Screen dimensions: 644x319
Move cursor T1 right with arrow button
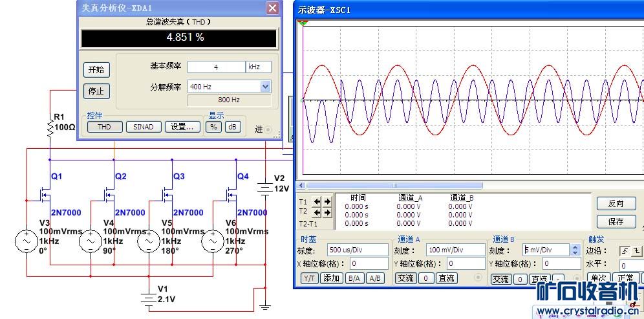(x=327, y=201)
